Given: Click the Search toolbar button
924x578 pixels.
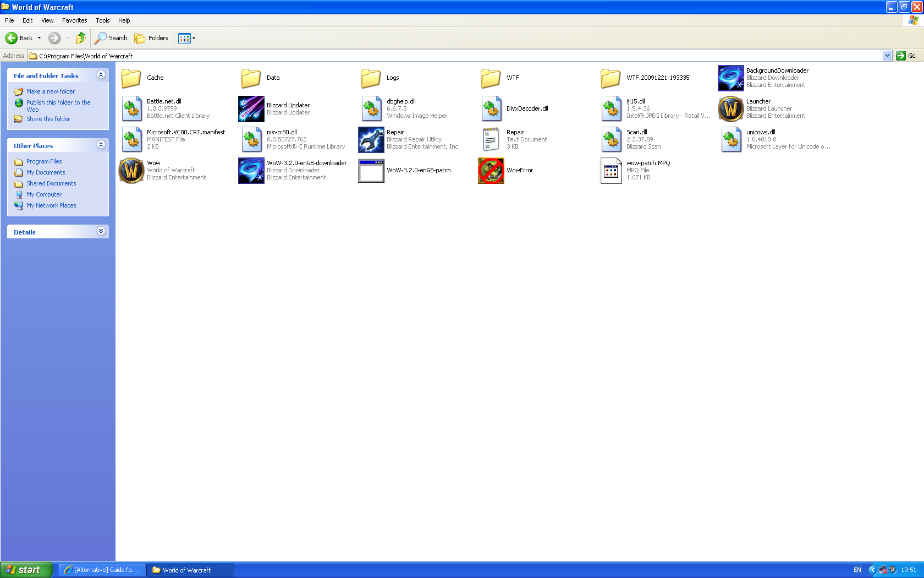Looking at the screenshot, I should coord(111,38).
